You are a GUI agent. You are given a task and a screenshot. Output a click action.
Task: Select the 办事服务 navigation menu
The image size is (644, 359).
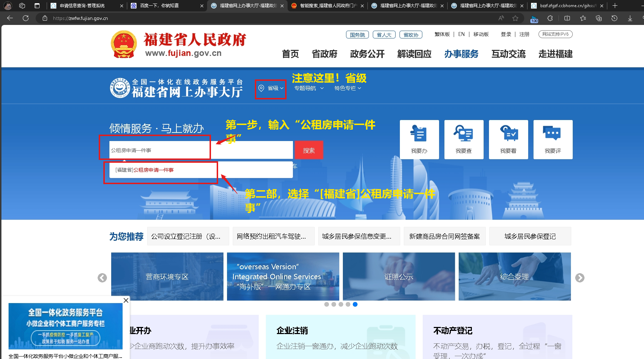click(461, 54)
